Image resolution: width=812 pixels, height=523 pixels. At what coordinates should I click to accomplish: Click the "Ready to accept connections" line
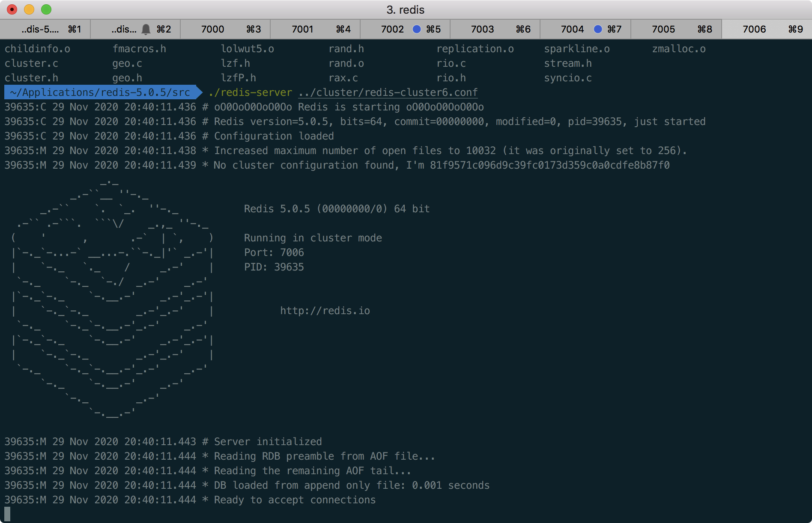coord(190,500)
